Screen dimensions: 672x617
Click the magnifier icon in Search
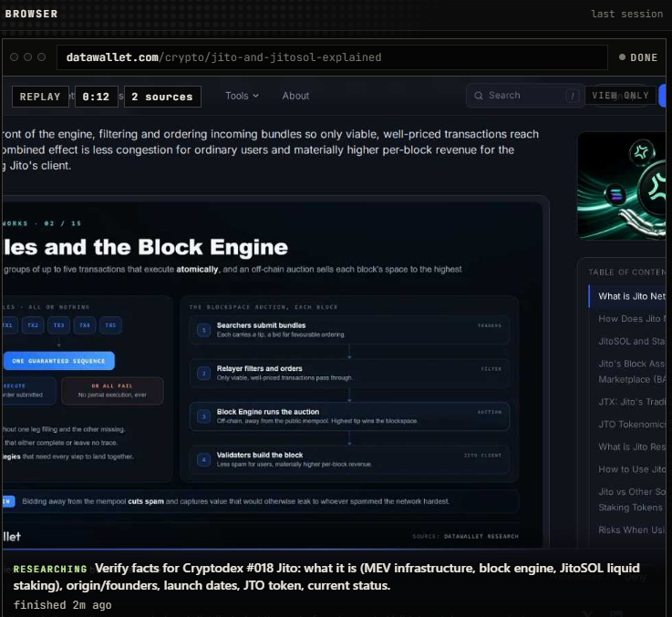tap(479, 96)
